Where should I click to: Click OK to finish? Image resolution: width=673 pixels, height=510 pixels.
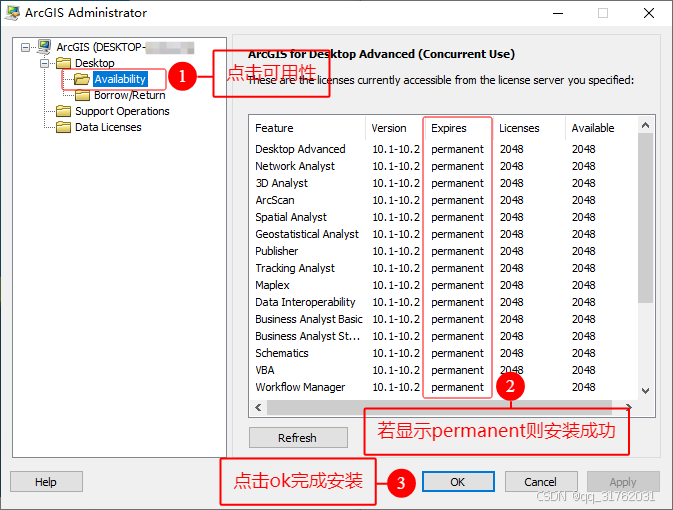(x=458, y=482)
